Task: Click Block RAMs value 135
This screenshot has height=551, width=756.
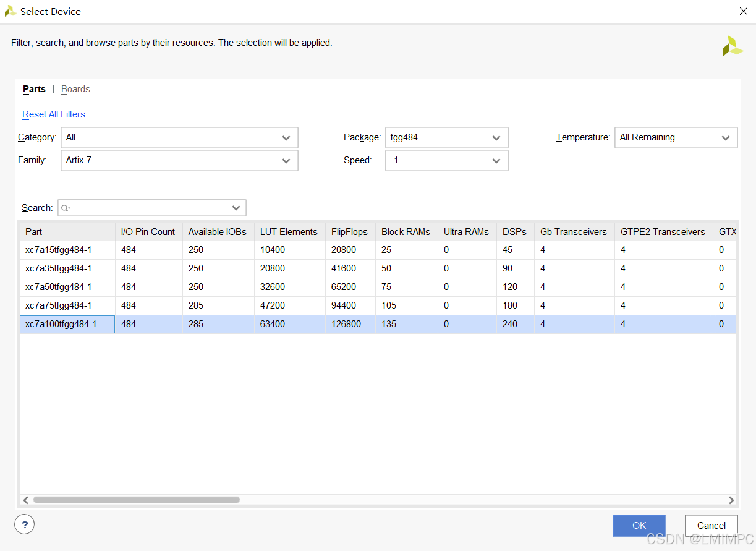Action: pyautogui.click(x=389, y=324)
